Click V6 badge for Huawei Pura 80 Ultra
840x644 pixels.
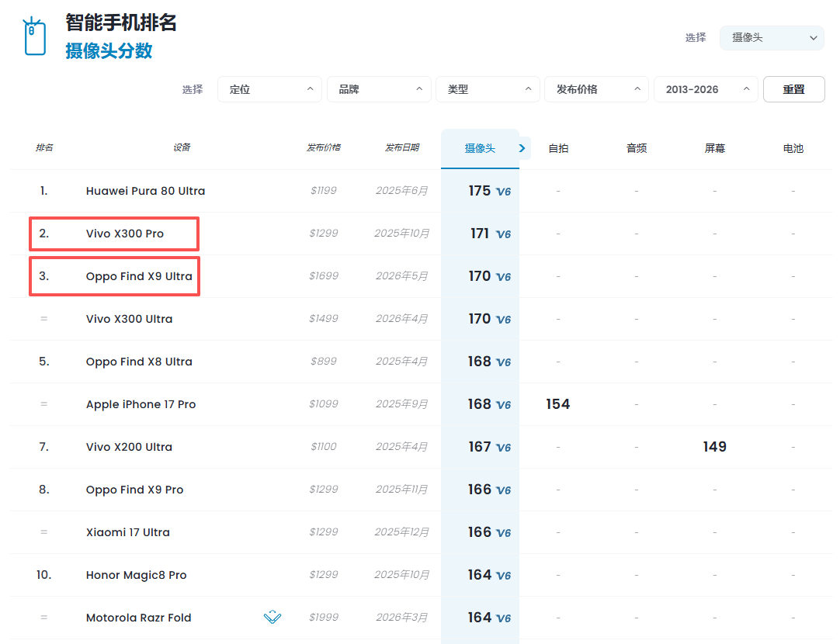pyautogui.click(x=504, y=192)
